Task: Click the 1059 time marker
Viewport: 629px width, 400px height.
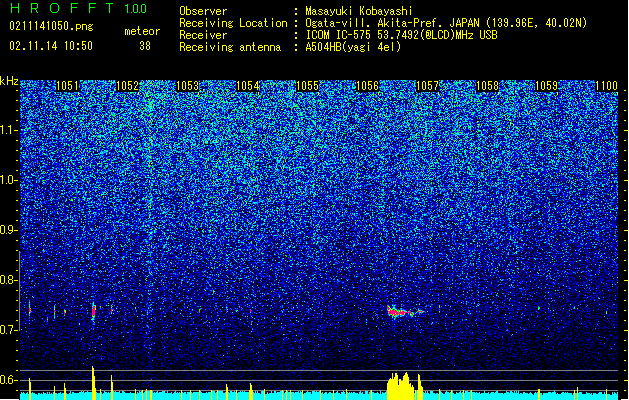Action: (x=546, y=86)
